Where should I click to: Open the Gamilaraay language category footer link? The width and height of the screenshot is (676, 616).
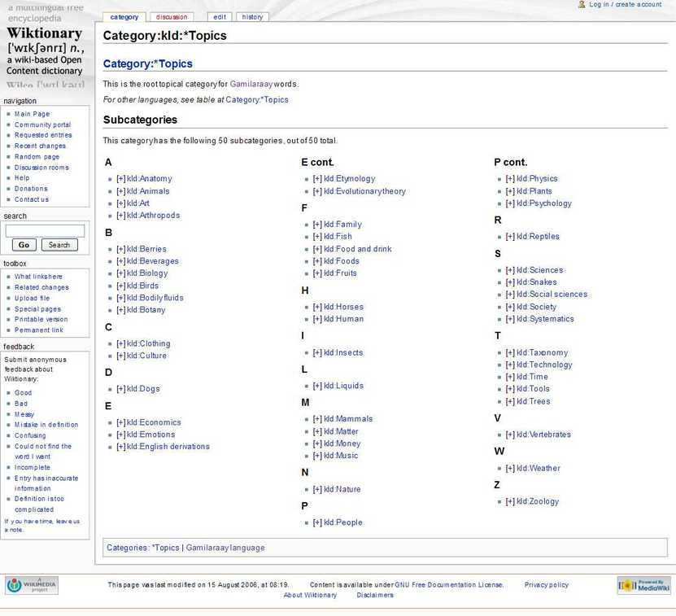225,548
